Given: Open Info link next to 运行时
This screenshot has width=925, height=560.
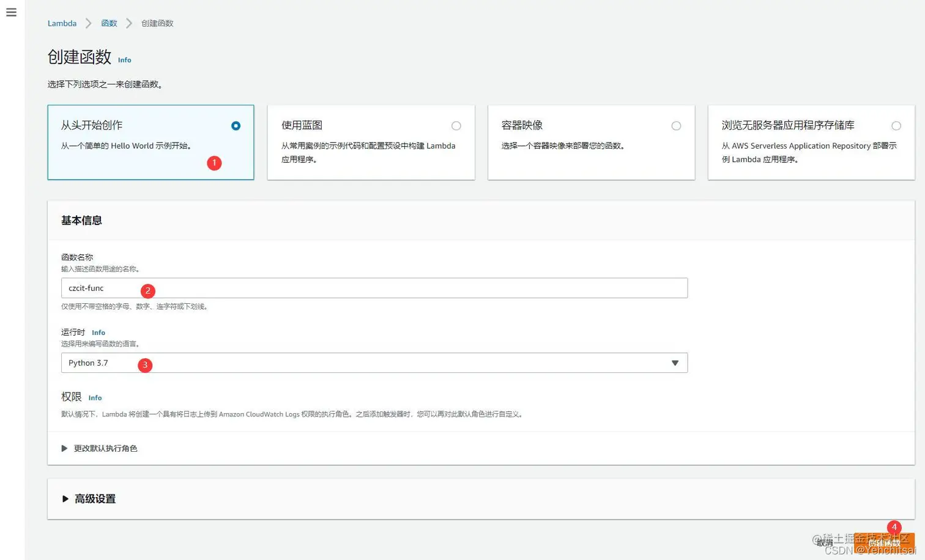Looking at the screenshot, I should tap(98, 333).
